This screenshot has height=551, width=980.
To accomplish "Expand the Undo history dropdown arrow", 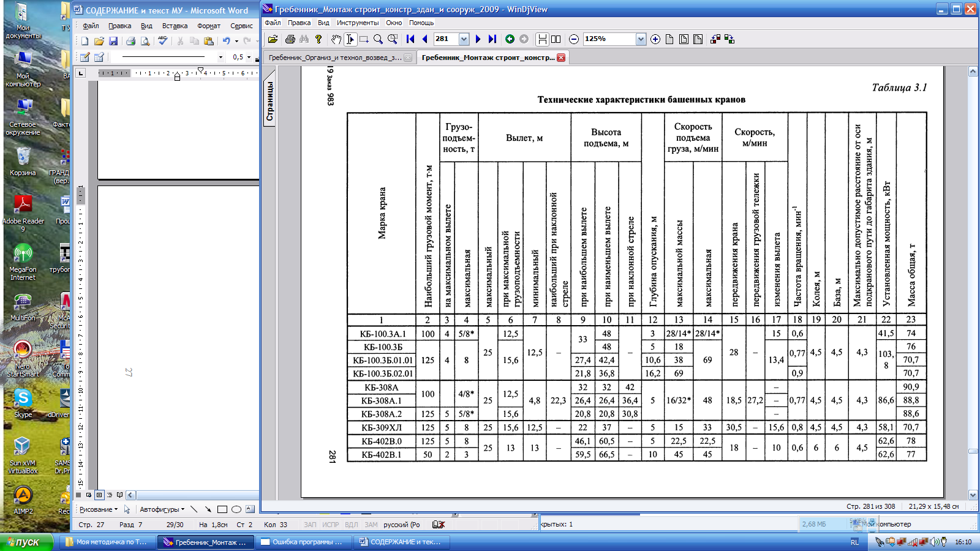I will [x=236, y=41].
